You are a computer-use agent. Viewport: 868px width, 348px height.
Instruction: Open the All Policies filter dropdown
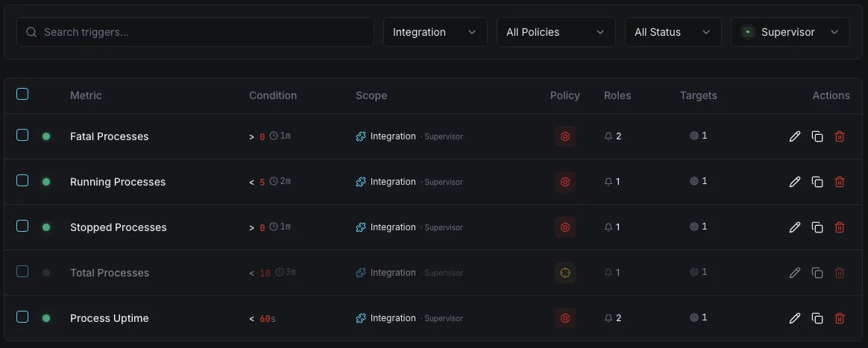tap(556, 32)
